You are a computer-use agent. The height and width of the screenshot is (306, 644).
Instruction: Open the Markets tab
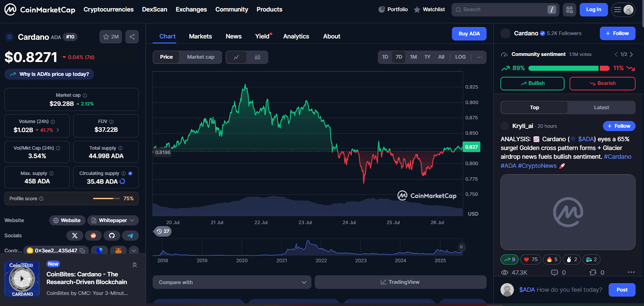coord(200,36)
